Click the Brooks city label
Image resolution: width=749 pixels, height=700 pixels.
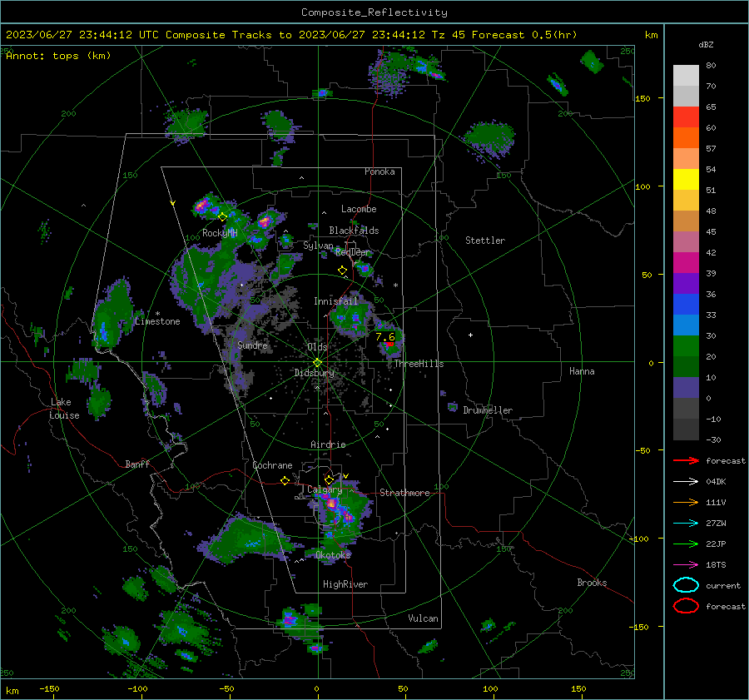coord(592,583)
